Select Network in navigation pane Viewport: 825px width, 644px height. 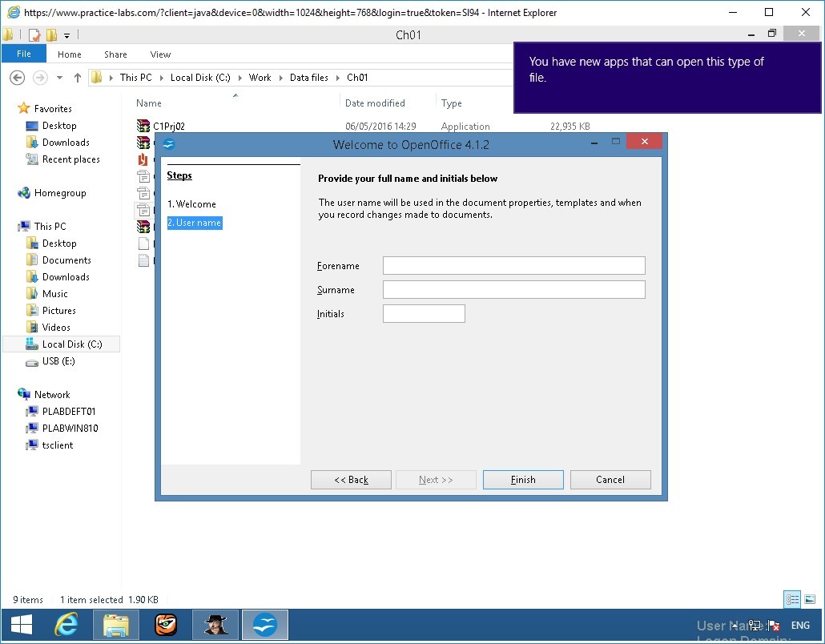(x=52, y=395)
